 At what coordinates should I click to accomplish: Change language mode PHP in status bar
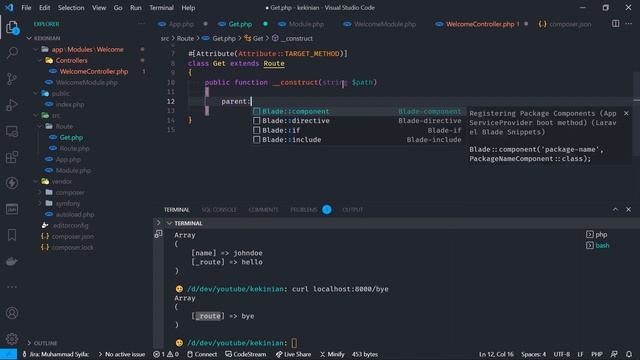pos(597,354)
